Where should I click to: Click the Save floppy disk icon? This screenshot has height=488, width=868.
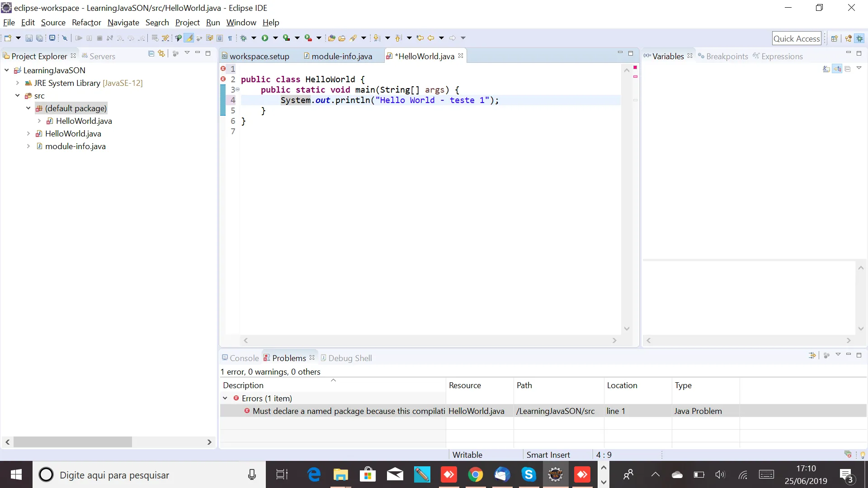point(29,38)
